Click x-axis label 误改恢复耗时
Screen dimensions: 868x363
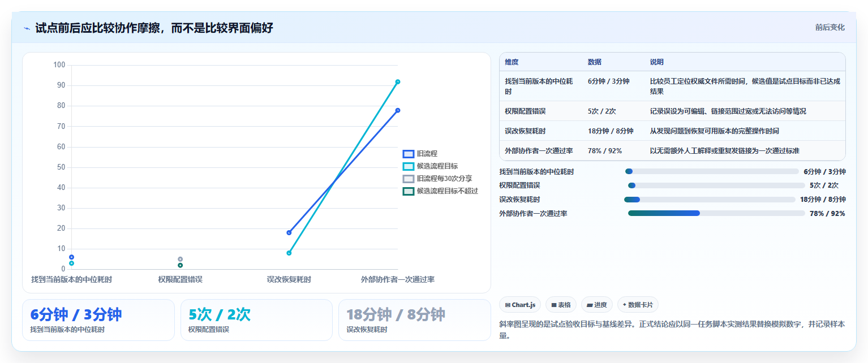pyautogui.click(x=289, y=279)
